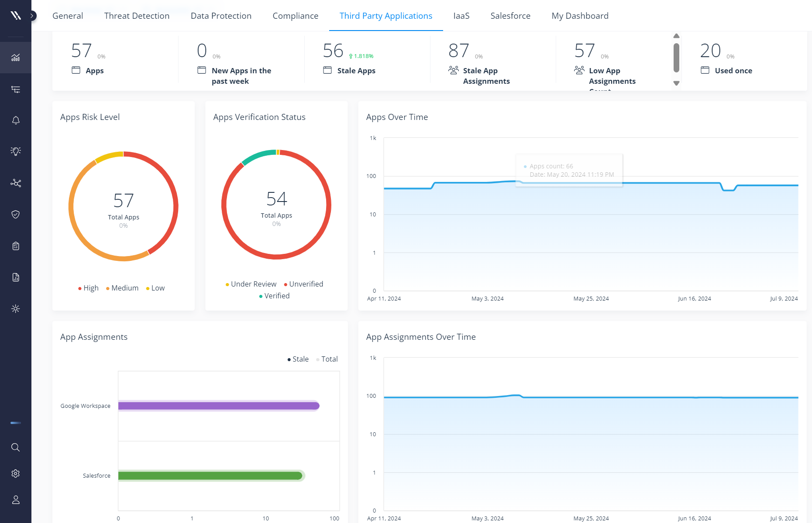Click the Low App Assignments people icon
The width and height of the screenshot is (812, 523).
[579, 70]
